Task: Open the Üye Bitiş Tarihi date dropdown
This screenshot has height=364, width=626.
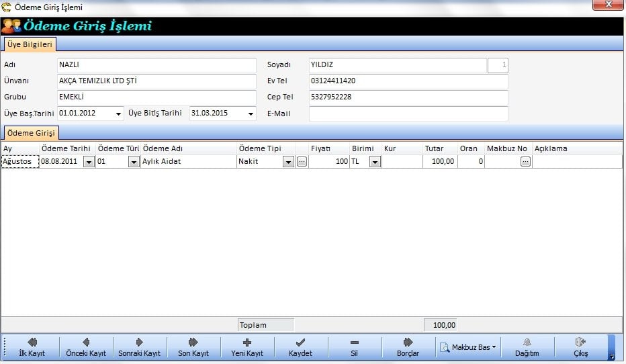Action: [x=251, y=113]
